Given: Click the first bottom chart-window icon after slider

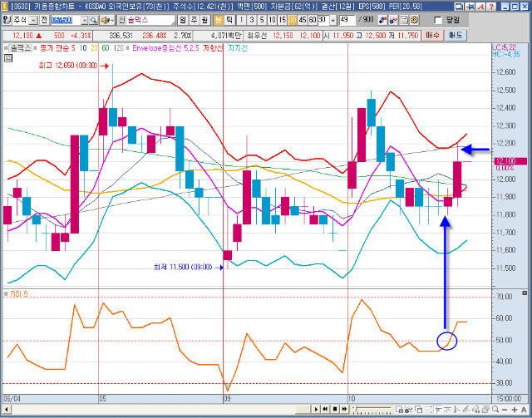Looking at the screenshot, I should pos(400,410).
